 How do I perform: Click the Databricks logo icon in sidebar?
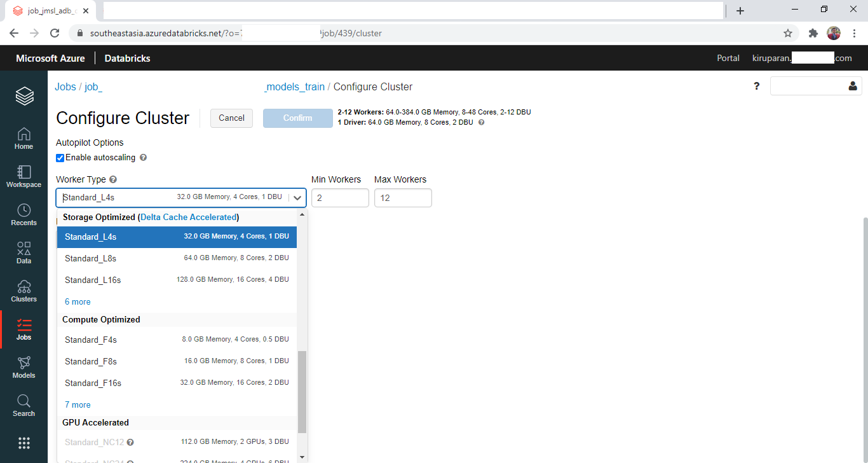(x=24, y=97)
